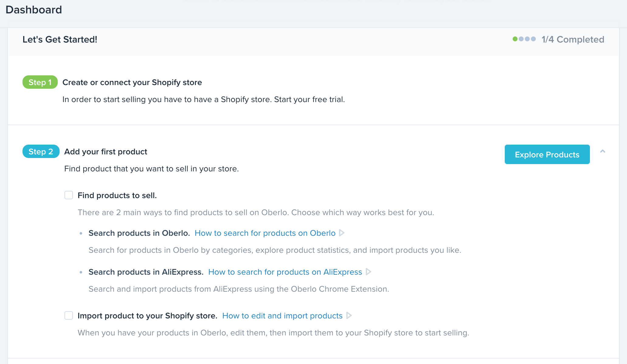Click the 1/4 Completed progress text
The width and height of the screenshot is (627, 364).
click(x=573, y=39)
